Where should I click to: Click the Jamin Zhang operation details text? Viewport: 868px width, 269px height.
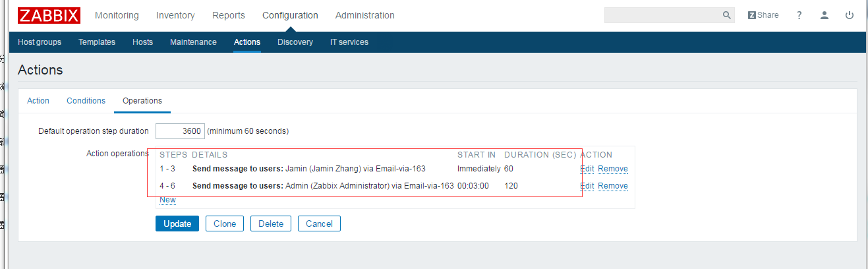pos(308,169)
